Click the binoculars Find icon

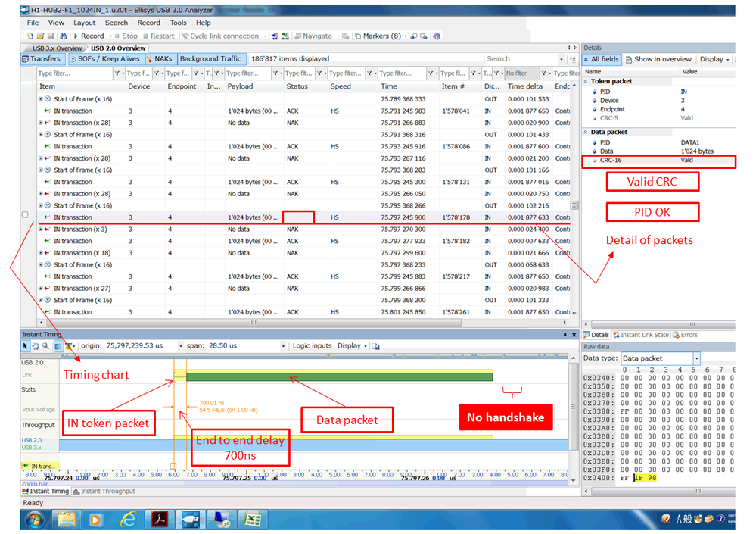63,36
